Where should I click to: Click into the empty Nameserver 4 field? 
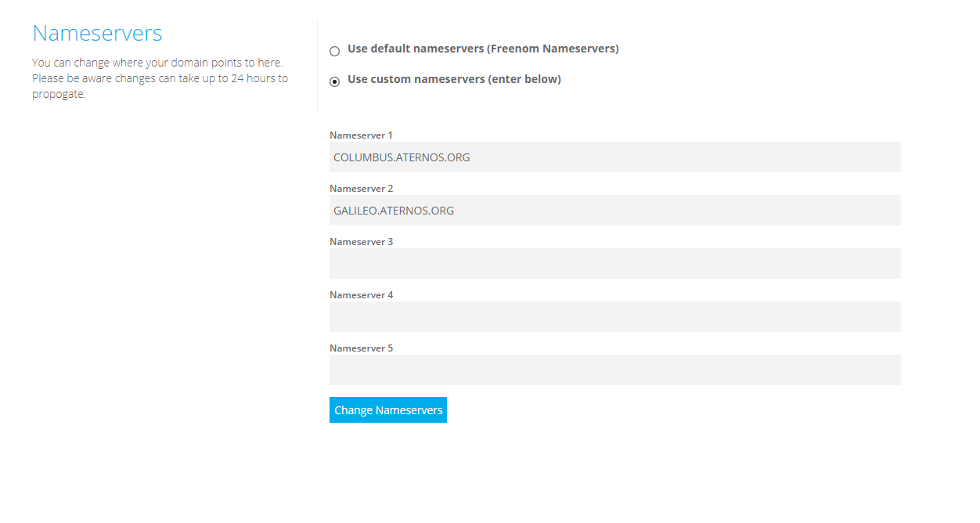614,316
